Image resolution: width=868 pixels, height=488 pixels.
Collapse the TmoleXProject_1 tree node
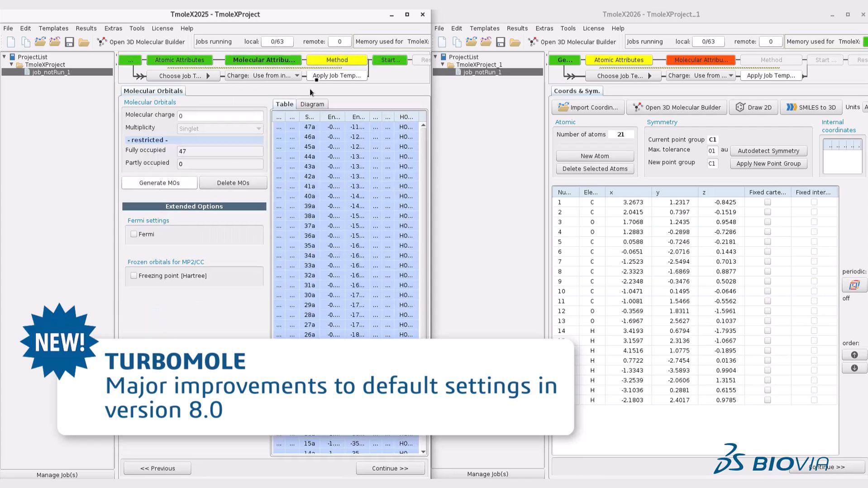coord(443,65)
